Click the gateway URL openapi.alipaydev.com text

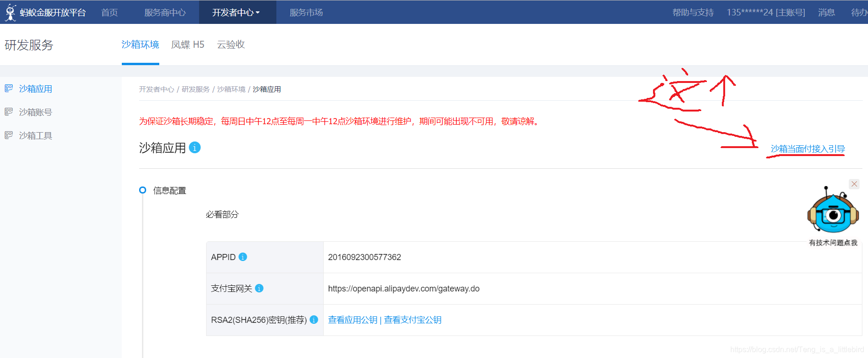(404, 289)
